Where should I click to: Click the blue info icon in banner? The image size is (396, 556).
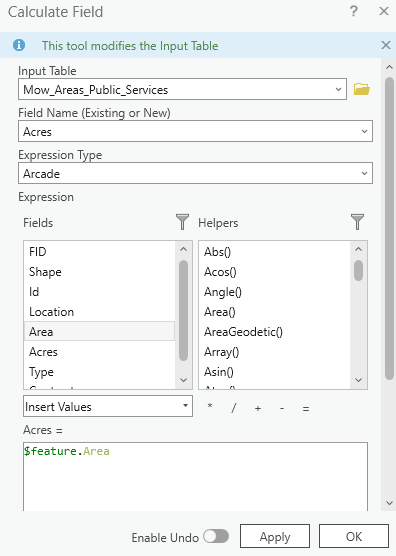[x=19, y=45]
